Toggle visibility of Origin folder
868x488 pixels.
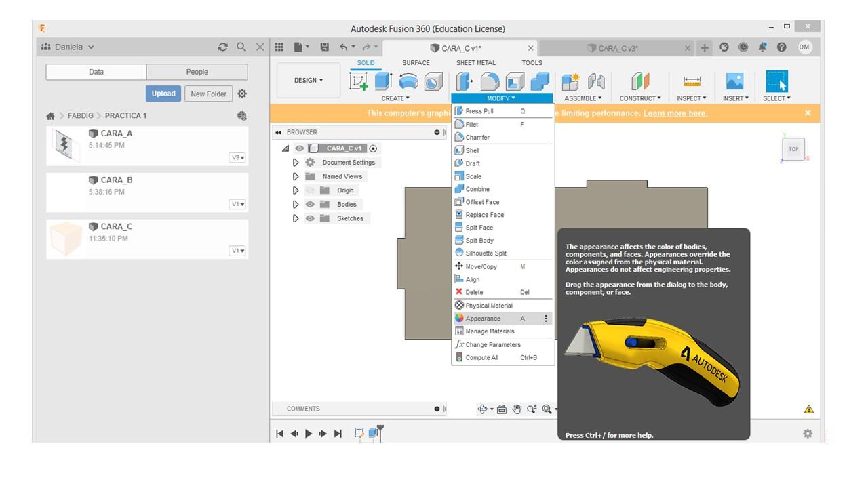coord(310,190)
